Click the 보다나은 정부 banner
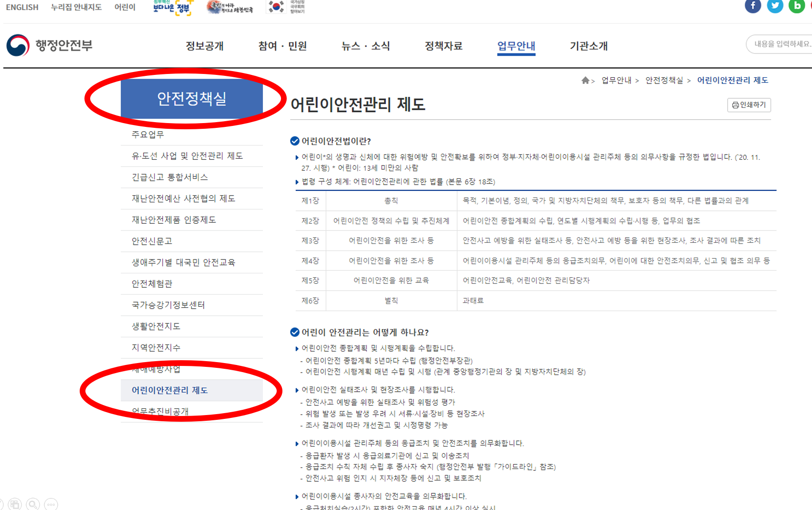 [173, 8]
